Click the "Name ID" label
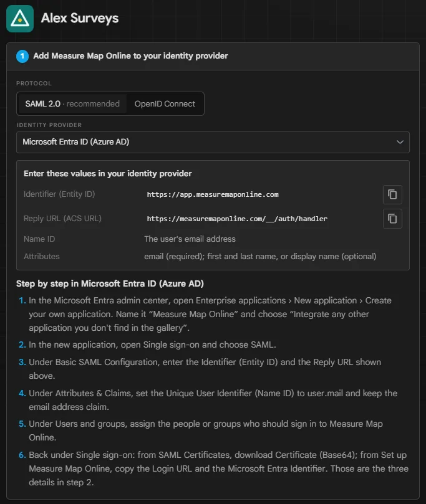Viewport: 426px width, 504px height. [x=39, y=239]
